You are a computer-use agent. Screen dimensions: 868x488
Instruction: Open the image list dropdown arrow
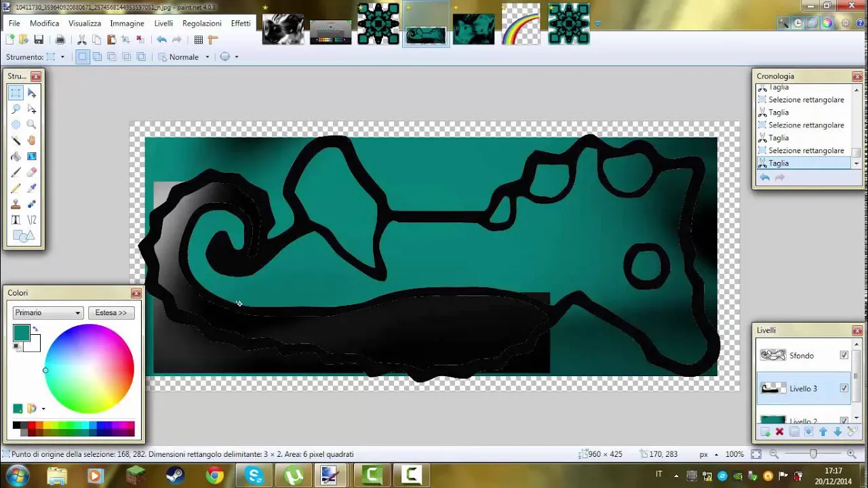click(597, 23)
